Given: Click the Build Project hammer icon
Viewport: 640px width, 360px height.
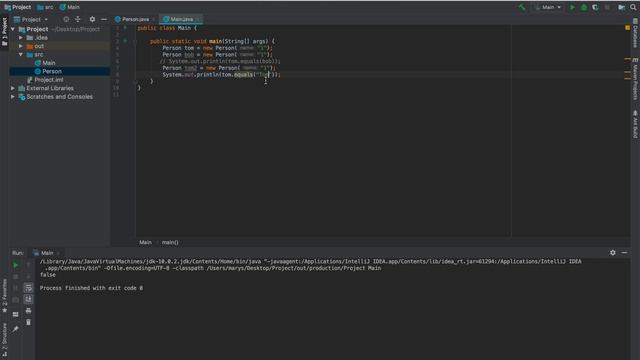Looking at the screenshot, I should coord(522,7).
